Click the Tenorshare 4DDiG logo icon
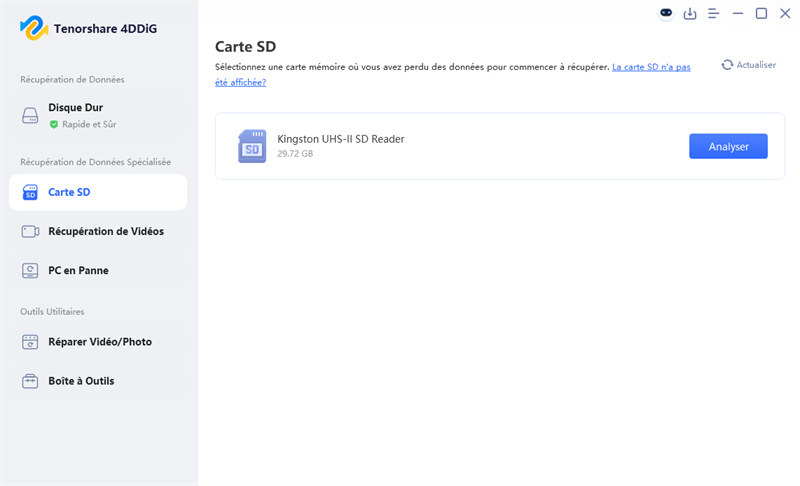This screenshot has width=800, height=486. pyautogui.click(x=34, y=28)
